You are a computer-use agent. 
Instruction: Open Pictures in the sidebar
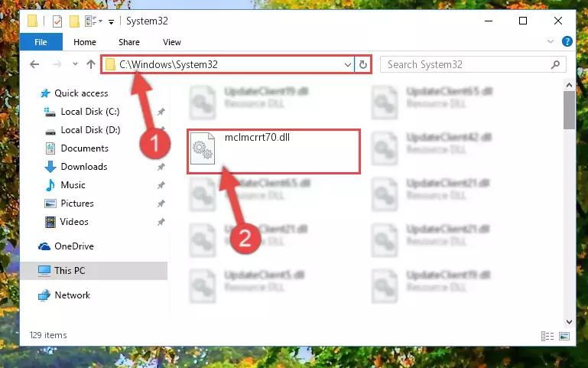point(77,204)
